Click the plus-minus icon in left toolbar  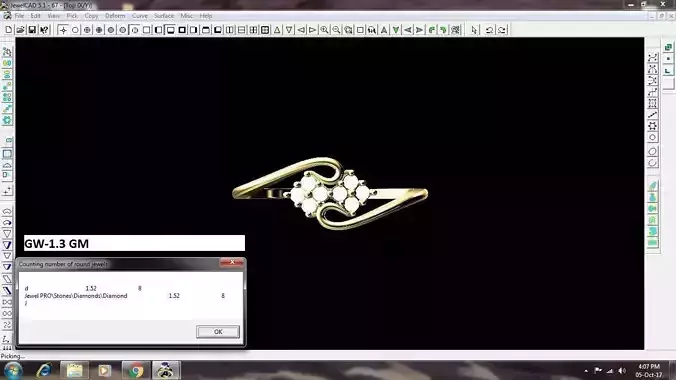click(x=7, y=191)
